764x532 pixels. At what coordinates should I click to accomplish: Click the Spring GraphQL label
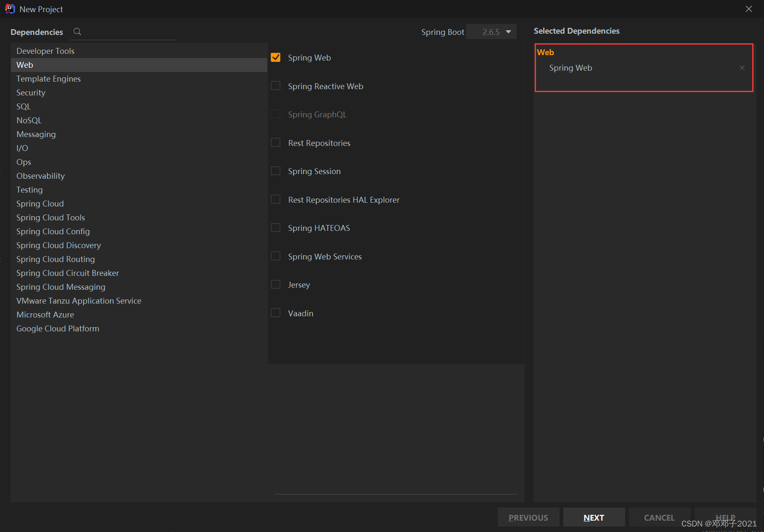[x=317, y=114]
